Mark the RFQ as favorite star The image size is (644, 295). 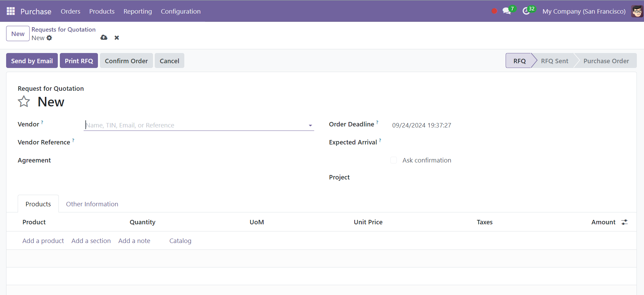click(x=24, y=101)
